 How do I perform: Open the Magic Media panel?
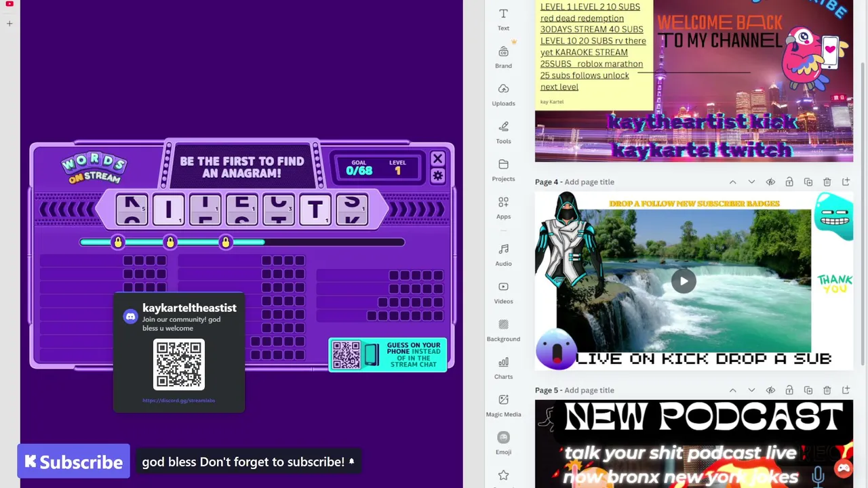[503, 405]
